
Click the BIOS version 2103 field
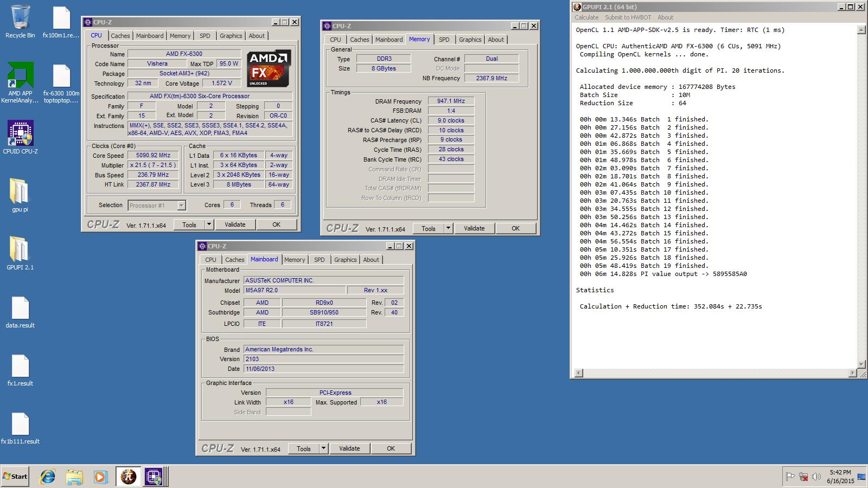coord(323,359)
